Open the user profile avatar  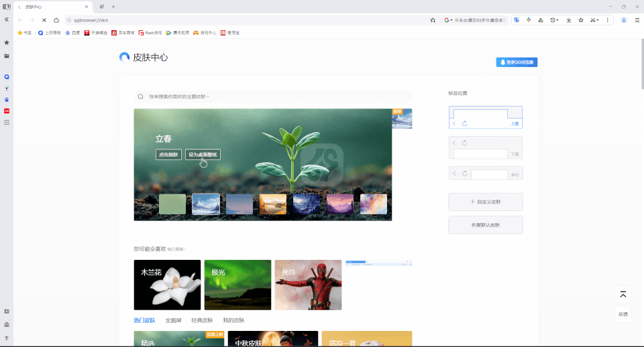(x=623, y=20)
